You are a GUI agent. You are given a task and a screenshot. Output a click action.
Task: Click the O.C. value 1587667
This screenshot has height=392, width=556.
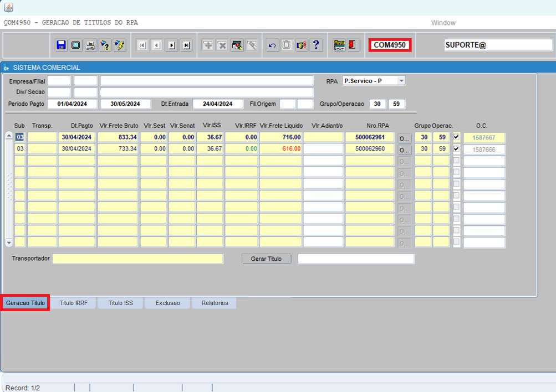(484, 138)
